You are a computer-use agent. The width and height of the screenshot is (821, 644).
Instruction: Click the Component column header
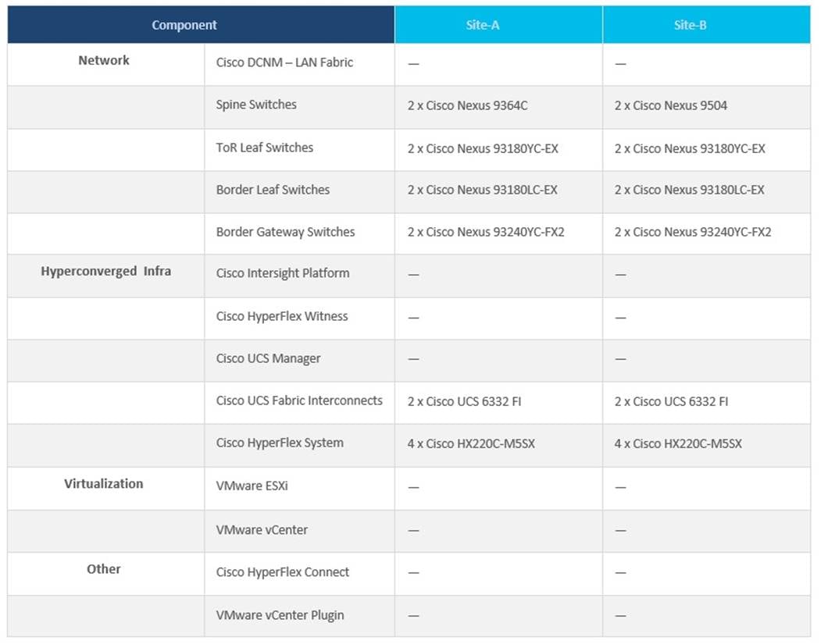[x=201, y=24]
